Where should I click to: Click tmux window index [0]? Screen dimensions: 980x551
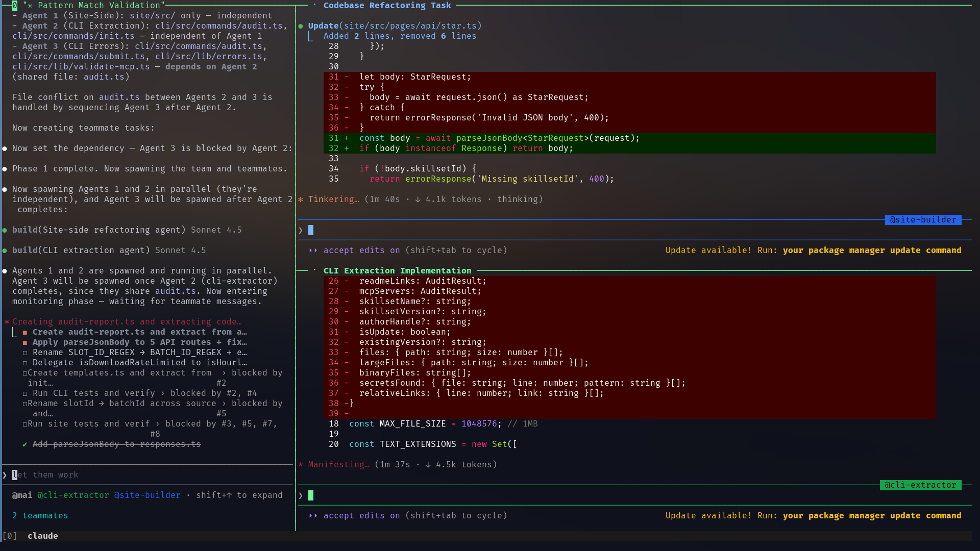click(10, 536)
